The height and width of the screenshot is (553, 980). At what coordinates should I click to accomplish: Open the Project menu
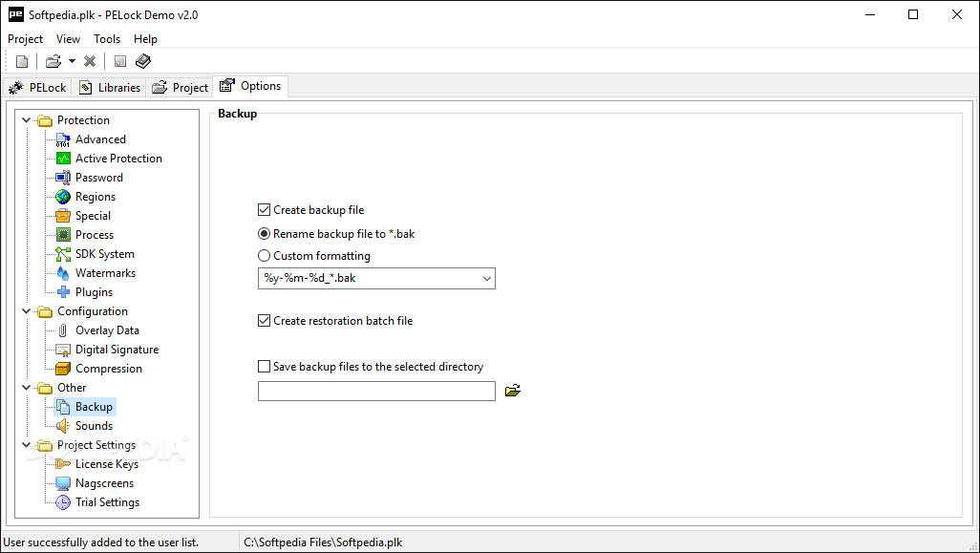tap(25, 39)
